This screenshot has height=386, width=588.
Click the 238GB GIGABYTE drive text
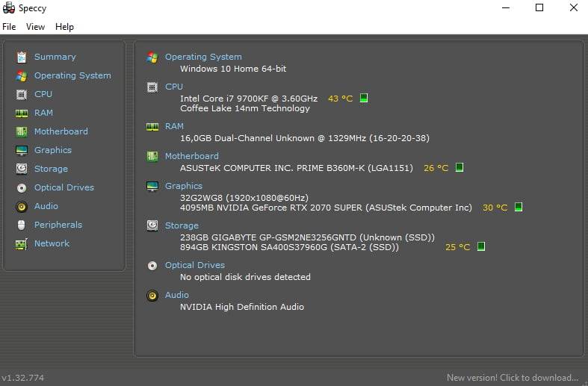(307, 237)
